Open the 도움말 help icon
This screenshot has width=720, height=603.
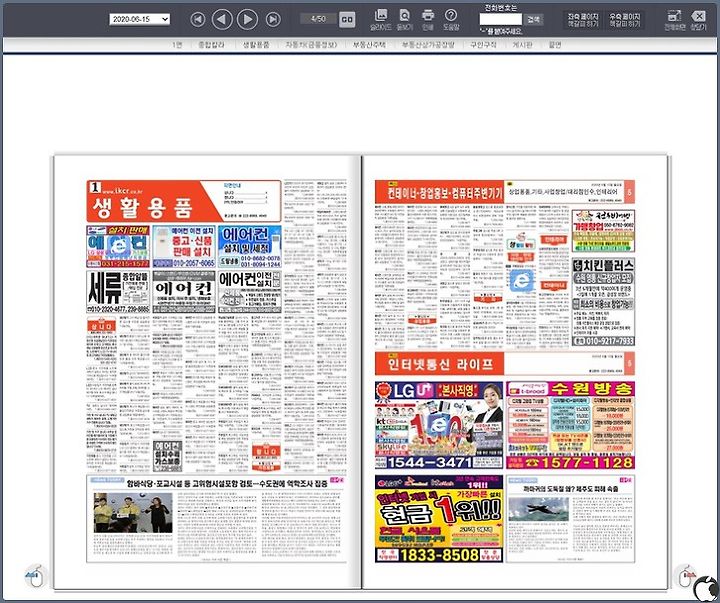point(451,19)
